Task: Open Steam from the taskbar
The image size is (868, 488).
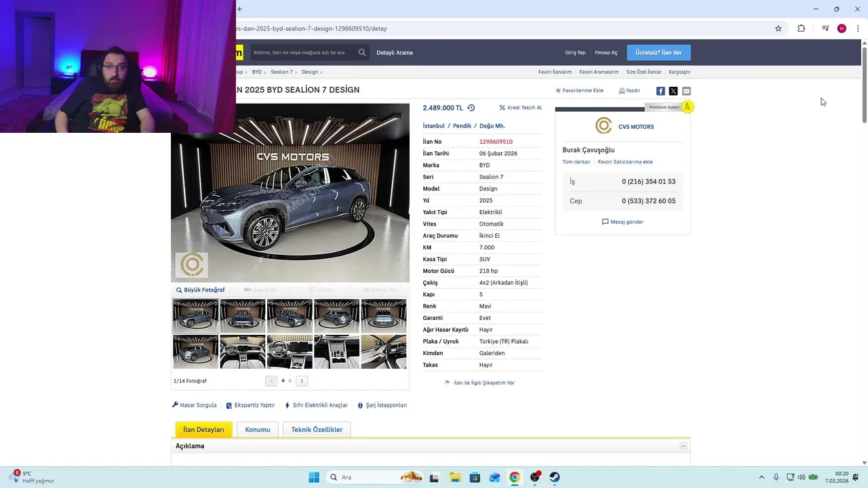Action: click(x=555, y=477)
